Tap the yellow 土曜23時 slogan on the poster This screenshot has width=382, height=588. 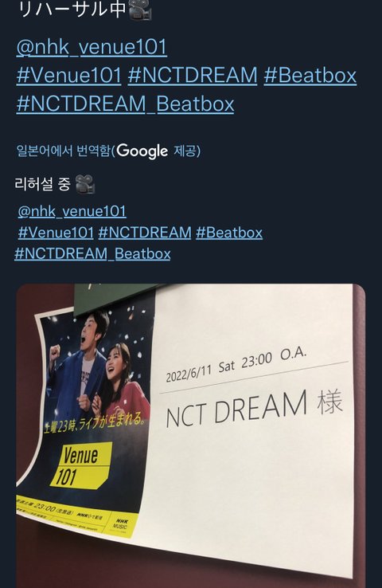(x=95, y=423)
